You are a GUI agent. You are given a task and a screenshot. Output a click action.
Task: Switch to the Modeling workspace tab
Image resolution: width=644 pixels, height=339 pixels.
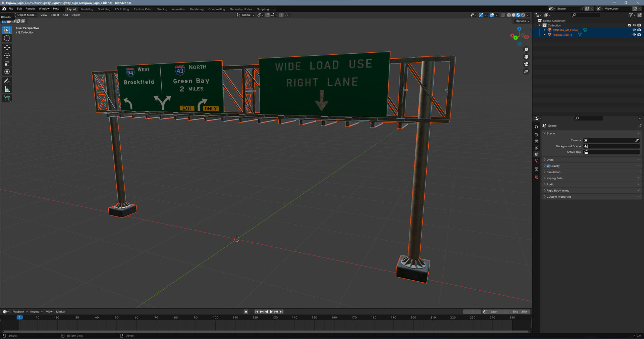(x=87, y=9)
